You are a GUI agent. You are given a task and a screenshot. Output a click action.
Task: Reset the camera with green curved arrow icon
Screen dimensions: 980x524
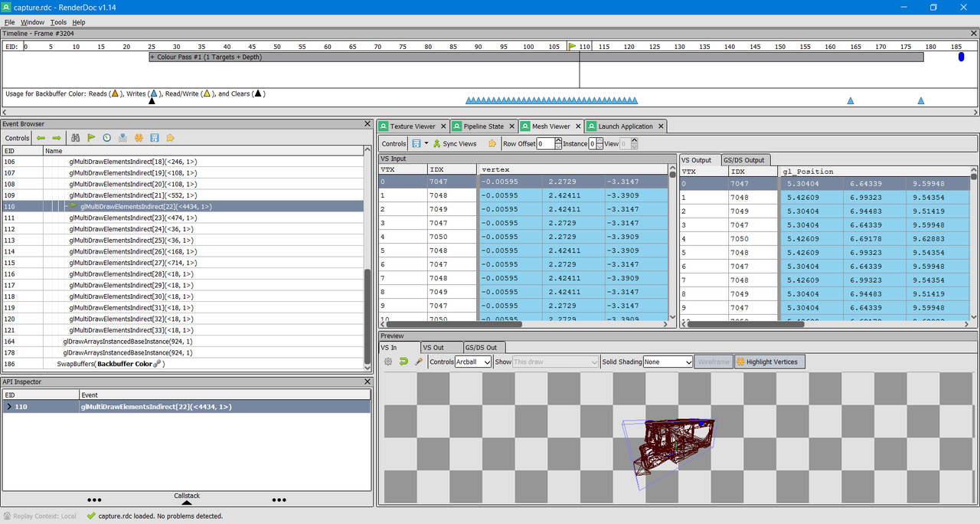coord(403,362)
